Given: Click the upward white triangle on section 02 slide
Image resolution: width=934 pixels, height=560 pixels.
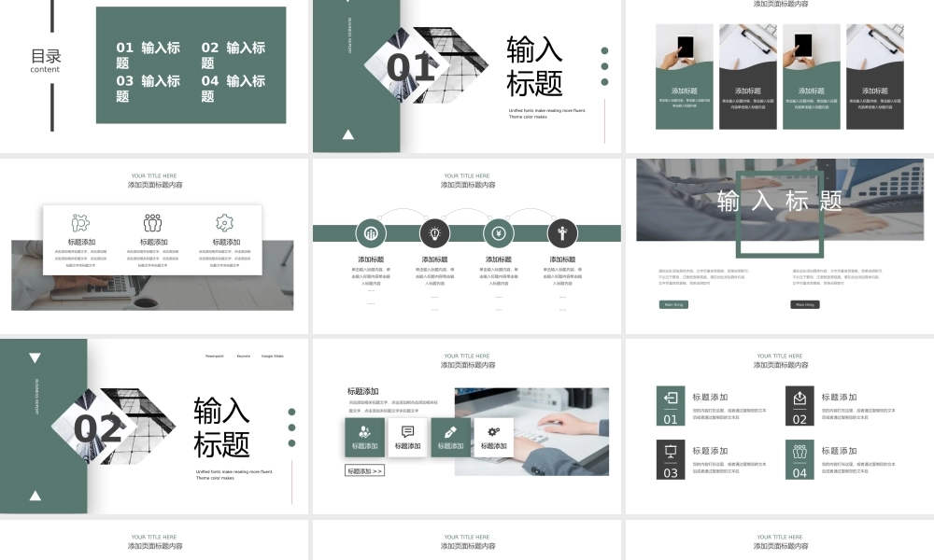Looking at the screenshot, I should 35,496.
